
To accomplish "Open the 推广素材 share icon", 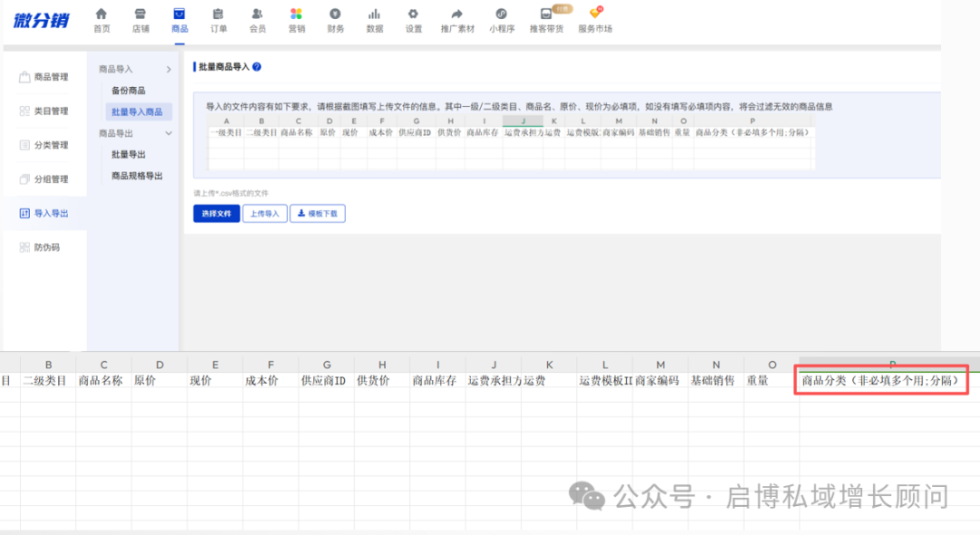I will [457, 15].
